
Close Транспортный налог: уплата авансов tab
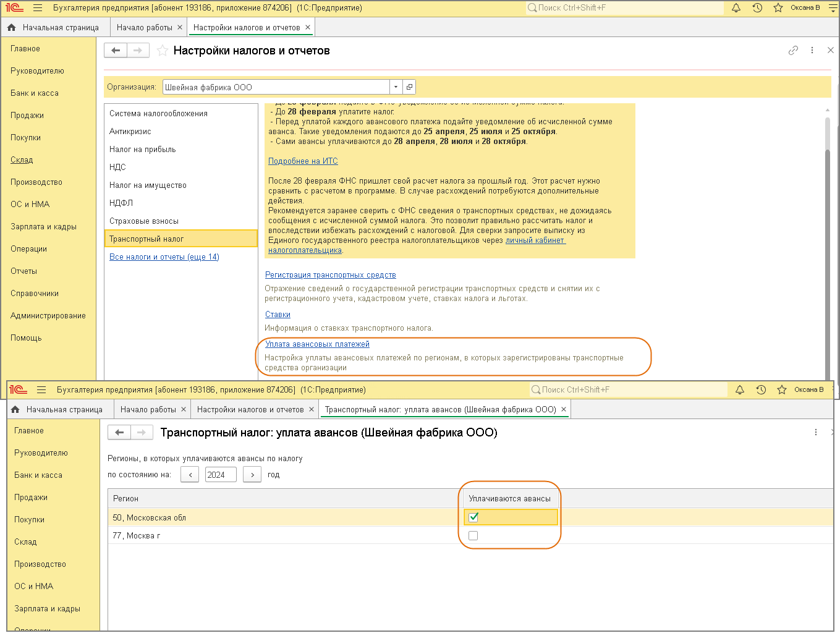564,409
